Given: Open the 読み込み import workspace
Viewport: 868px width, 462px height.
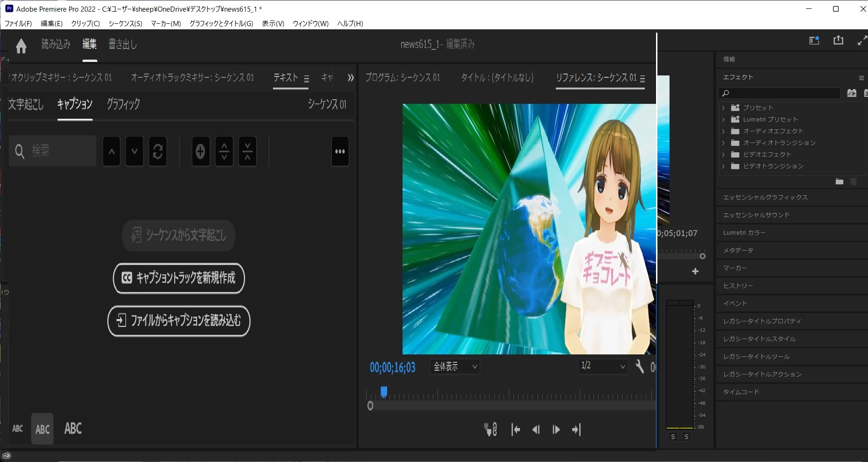Looking at the screenshot, I should (56, 44).
